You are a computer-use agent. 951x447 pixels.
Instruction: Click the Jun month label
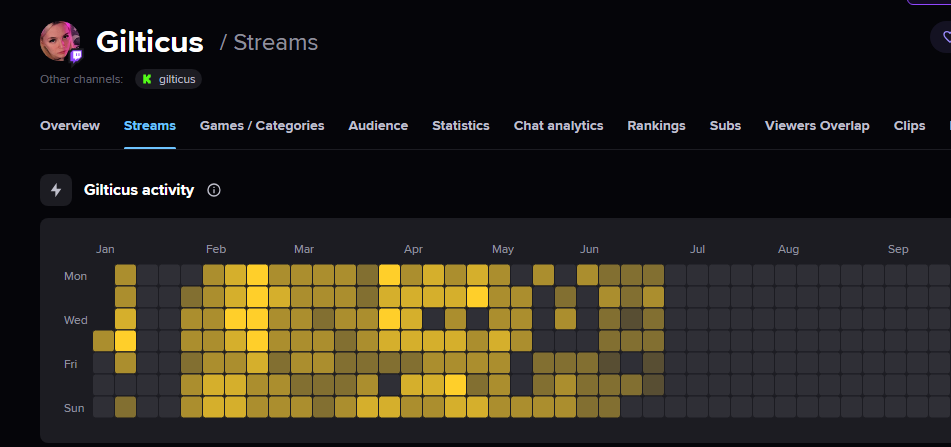pyautogui.click(x=589, y=249)
